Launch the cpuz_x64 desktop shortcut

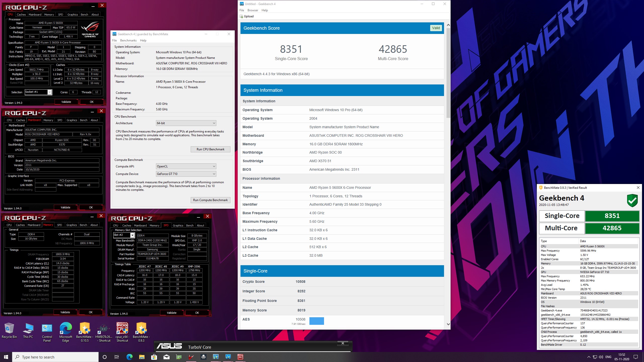pos(123,332)
